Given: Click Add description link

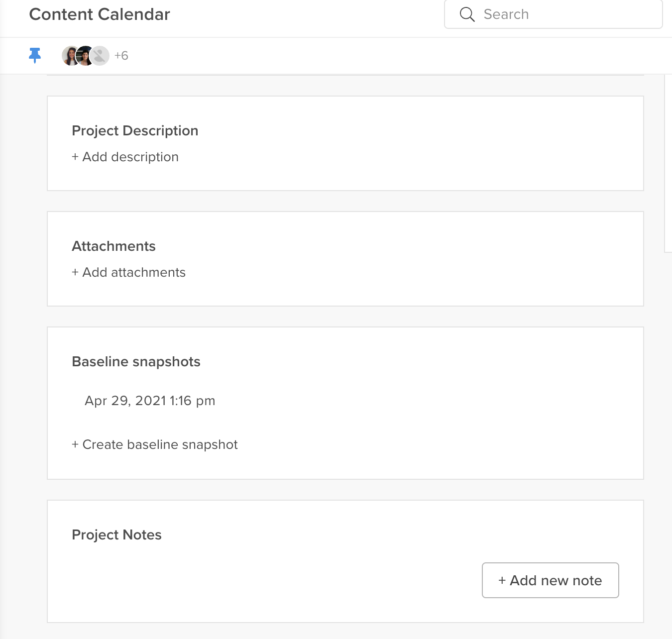Looking at the screenshot, I should click(x=125, y=157).
